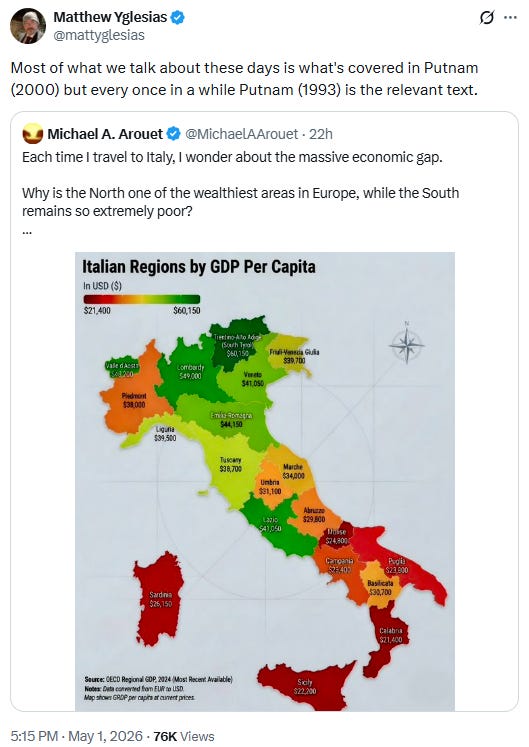Click the GDP color gradient legend bar
This screenshot has width=529, height=747.
pos(142,299)
